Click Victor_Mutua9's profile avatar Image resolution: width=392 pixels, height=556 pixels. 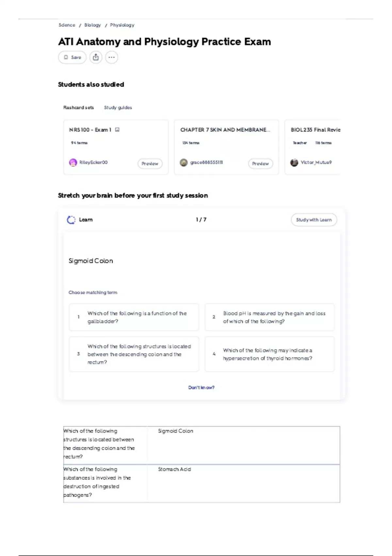coord(294,163)
